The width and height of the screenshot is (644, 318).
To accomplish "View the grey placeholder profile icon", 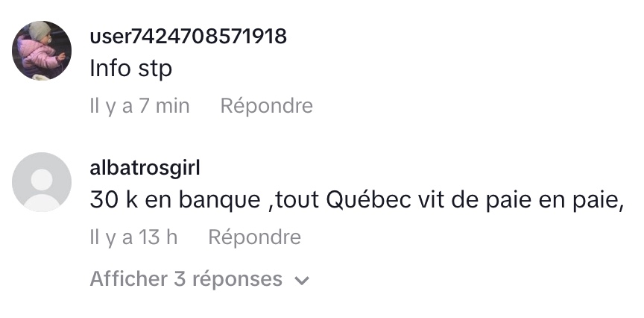I will [x=42, y=182].
